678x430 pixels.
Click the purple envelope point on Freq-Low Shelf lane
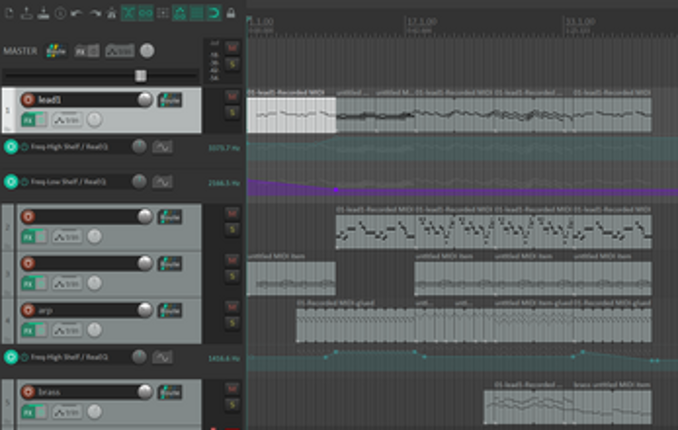tap(336, 190)
